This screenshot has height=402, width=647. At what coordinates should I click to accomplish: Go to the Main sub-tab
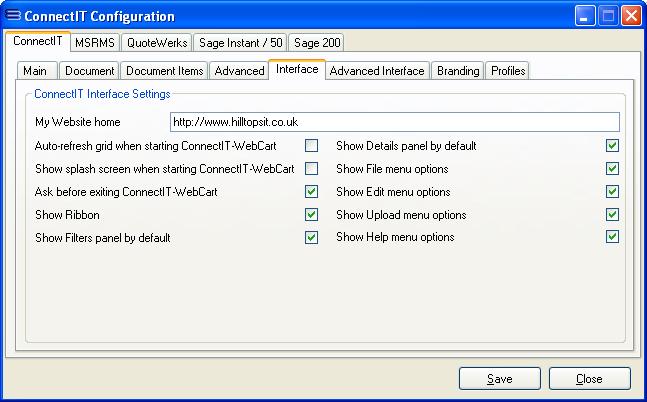coord(35,71)
